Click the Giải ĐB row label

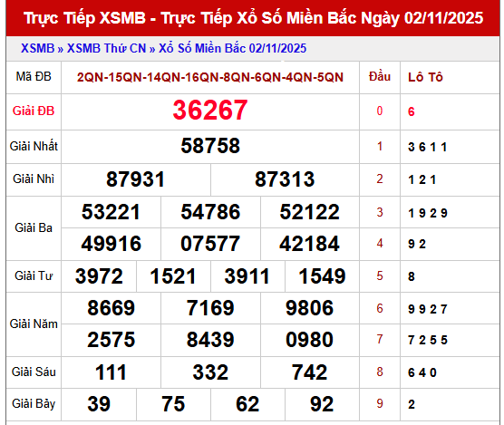pyautogui.click(x=34, y=111)
